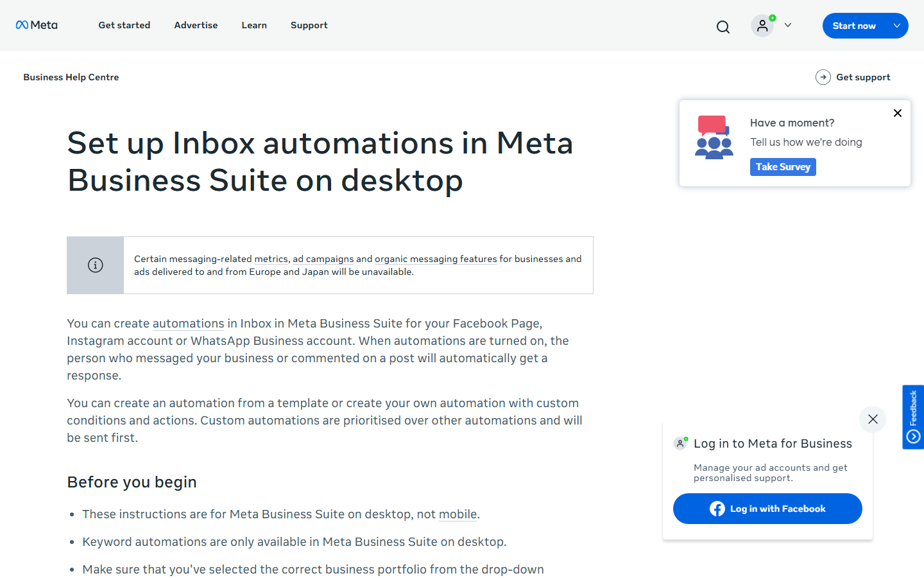Click the user profile avatar icon

[762, 26]
